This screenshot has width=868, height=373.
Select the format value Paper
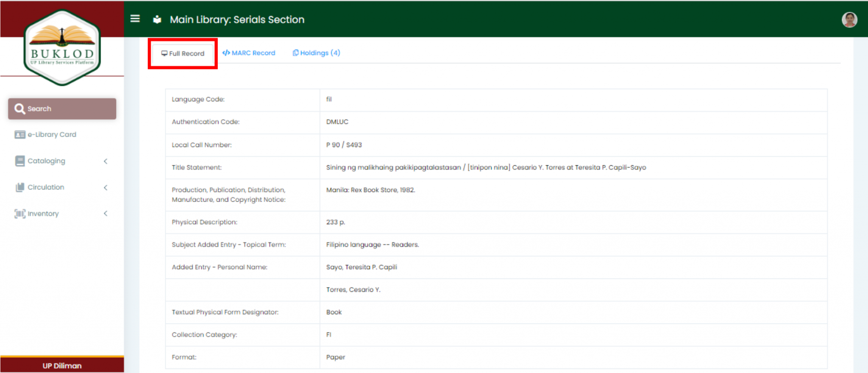tap(336, 357)
